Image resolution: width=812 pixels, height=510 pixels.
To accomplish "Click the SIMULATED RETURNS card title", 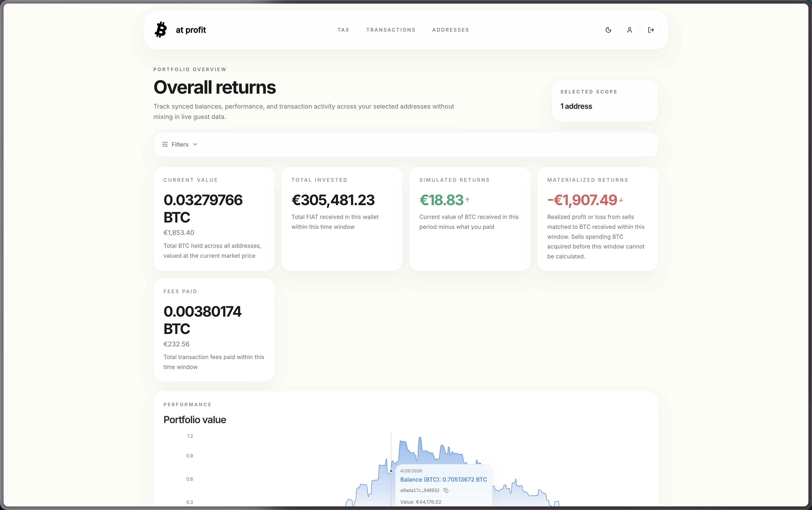I will click(x=454, y=180).
